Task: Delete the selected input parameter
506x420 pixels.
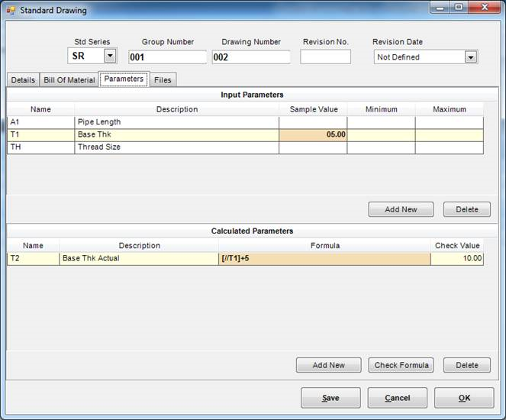Action: pos(466,209)
